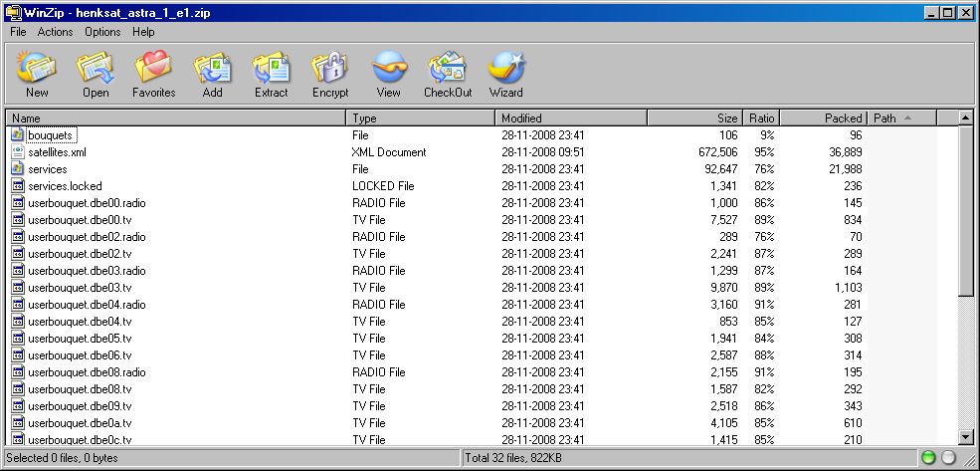Screen dimensions: 980x471
Task: Click the 28-11-2008 09:51 modified date
Action: point(543,152)
